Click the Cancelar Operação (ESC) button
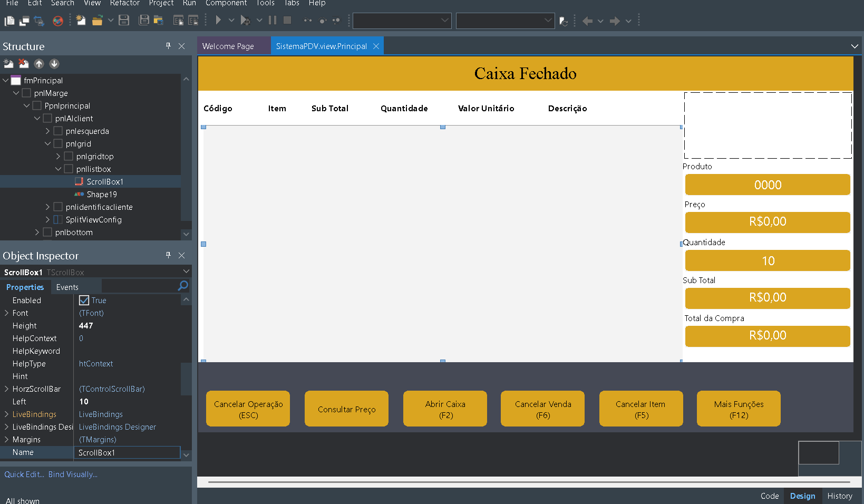Image resolution: width=864 pixels, height=504 pixels. (248, 409)
